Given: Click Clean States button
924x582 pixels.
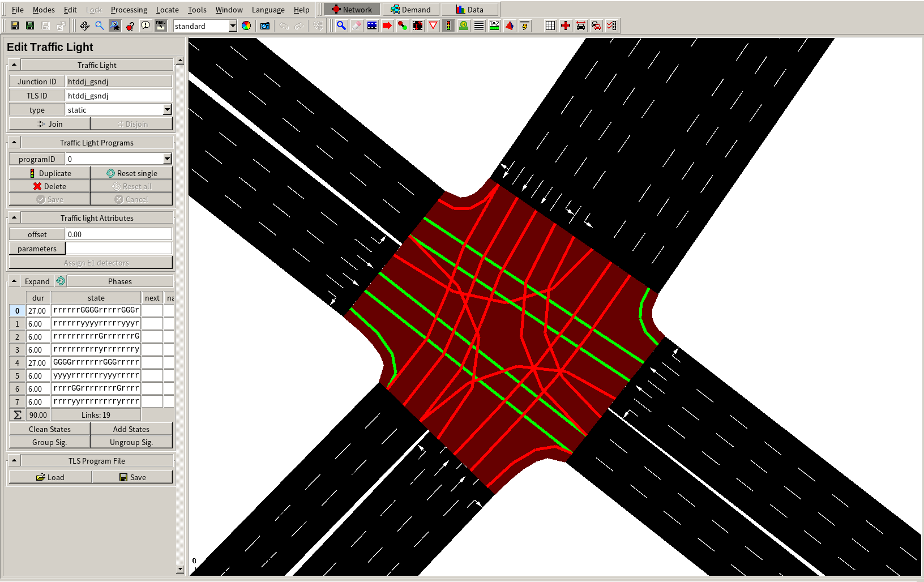Looking at the screenshot, I should click(50, 429).
